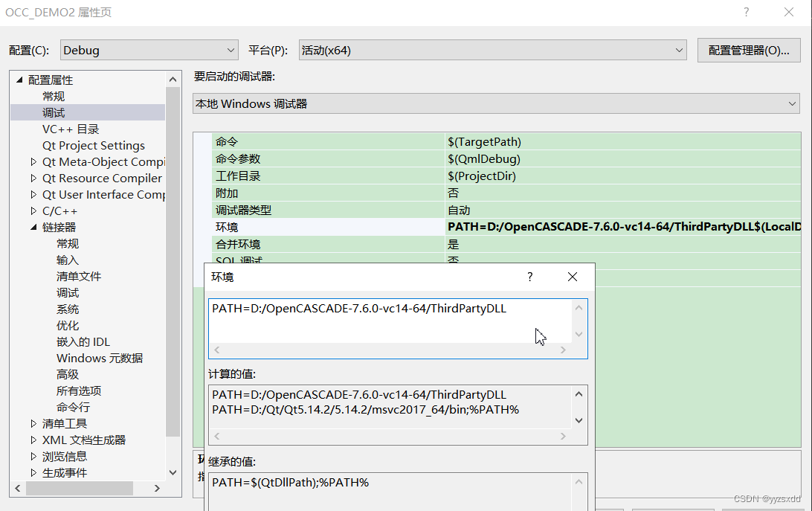Click the help icon in main title bar

(746, 12)
